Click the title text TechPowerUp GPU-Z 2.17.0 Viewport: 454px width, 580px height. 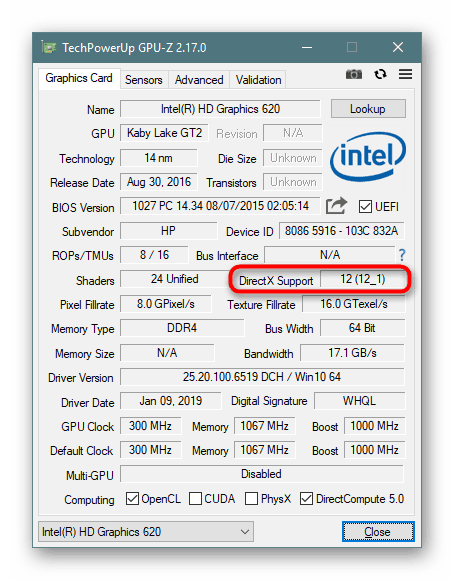(x=134, y=48)
